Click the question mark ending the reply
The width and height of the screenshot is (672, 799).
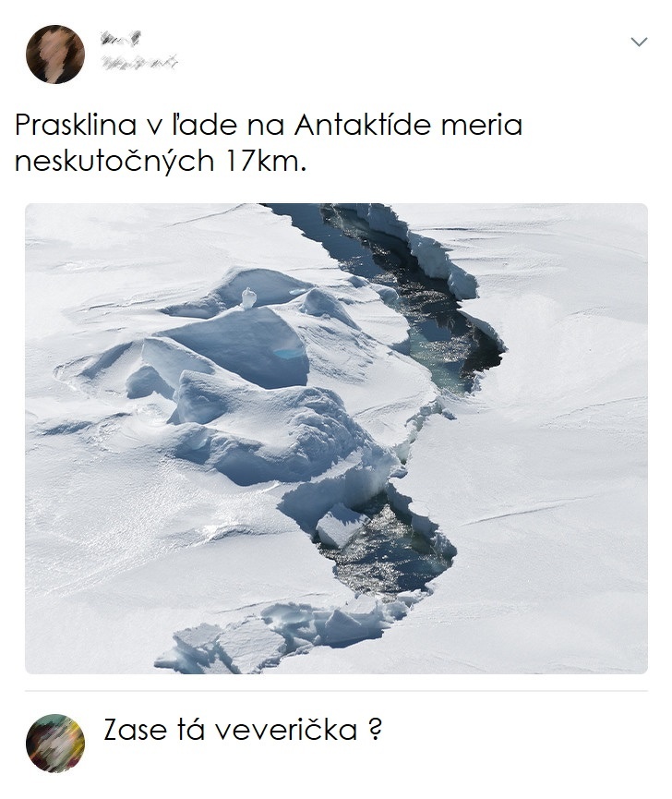coord(374,731)
